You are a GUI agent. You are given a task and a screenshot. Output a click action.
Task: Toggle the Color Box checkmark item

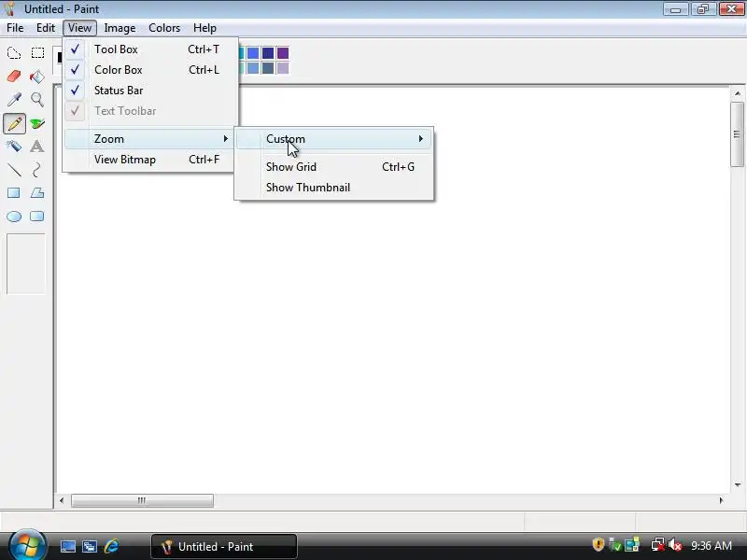(x=149, y=69)
